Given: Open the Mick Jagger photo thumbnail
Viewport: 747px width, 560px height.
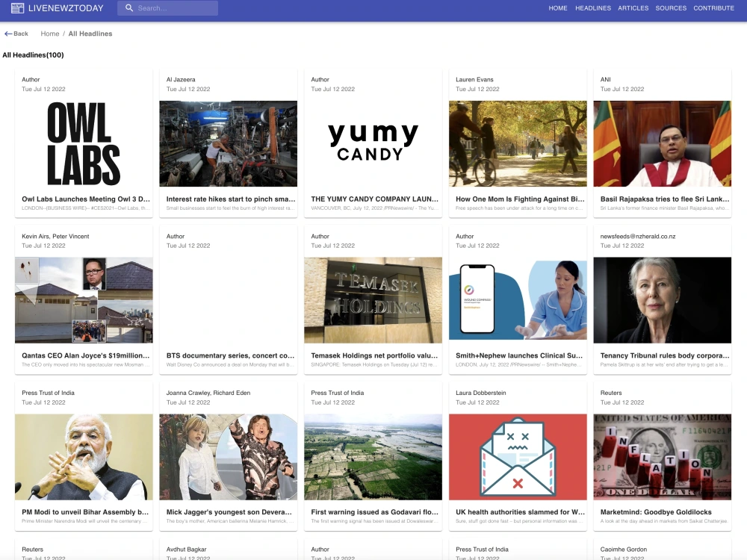Looking at the screenshot, I should click(228, 457).
